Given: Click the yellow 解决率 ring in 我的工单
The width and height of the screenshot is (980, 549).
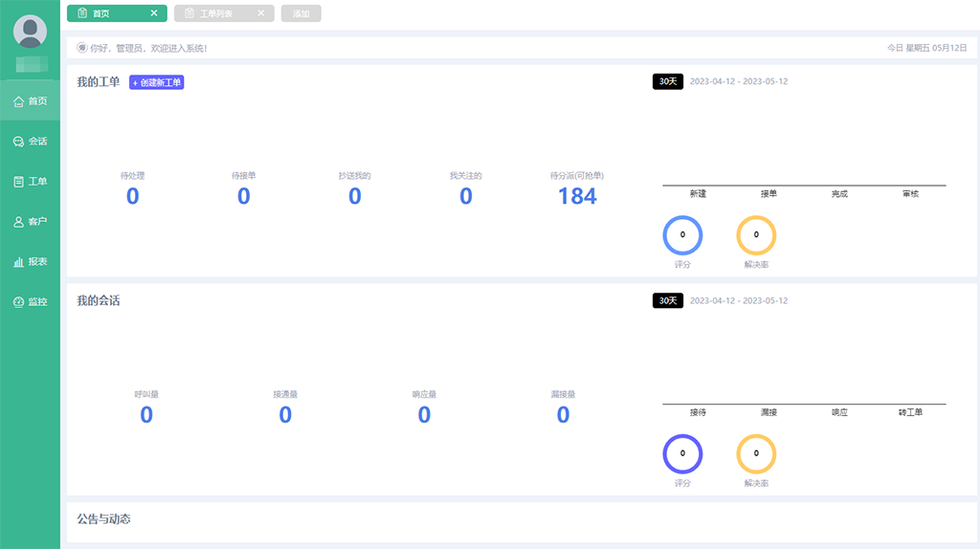Looking at the screenshot, I should [756, 235].
